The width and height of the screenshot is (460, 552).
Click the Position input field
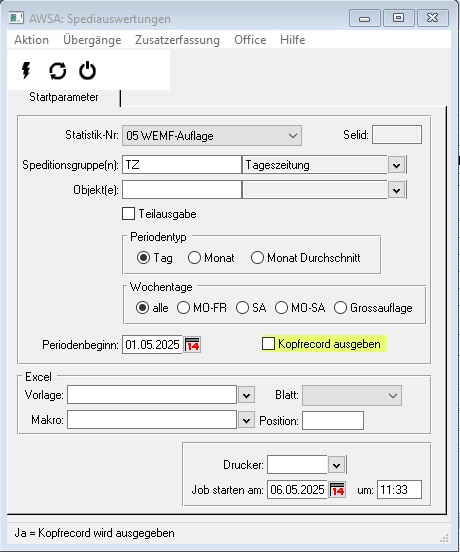(333, 421)
